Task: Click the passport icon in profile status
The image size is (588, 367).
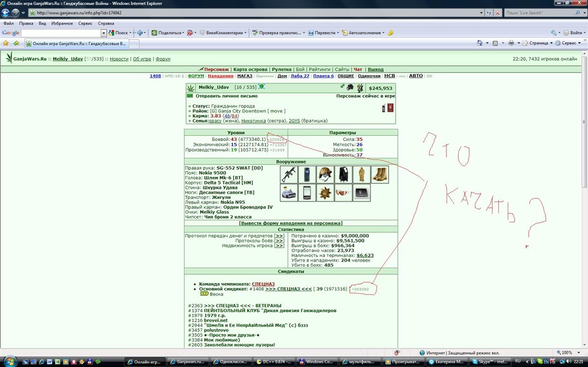Action: (390, 108)
